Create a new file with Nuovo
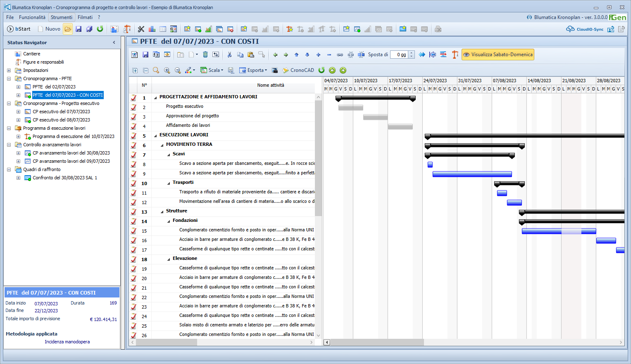 (x=49, y=29)
